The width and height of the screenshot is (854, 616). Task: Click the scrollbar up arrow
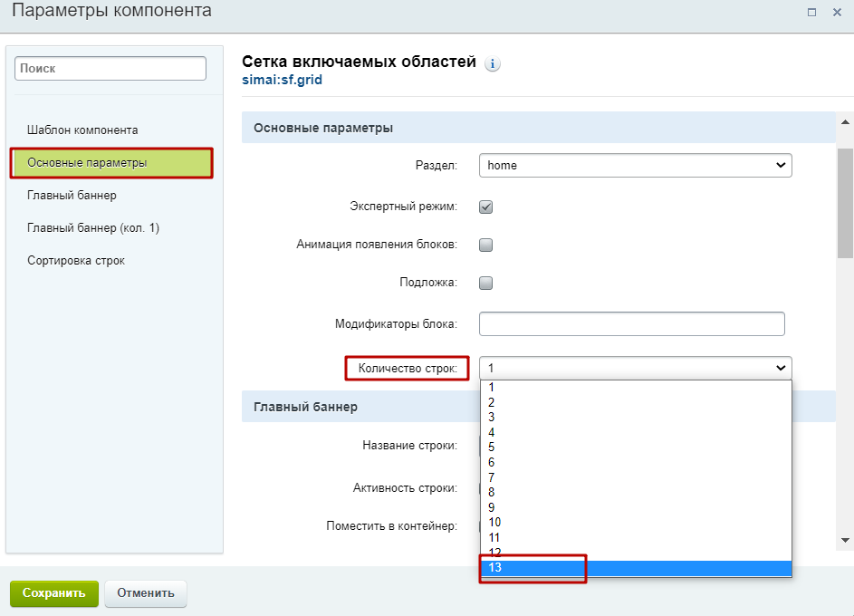tap(845, 122)
